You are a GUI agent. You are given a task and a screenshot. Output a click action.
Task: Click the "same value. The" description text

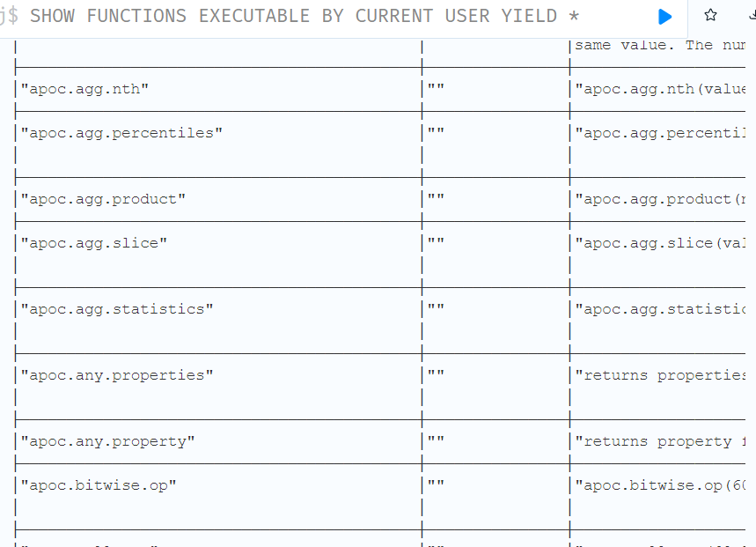[643, 45]
